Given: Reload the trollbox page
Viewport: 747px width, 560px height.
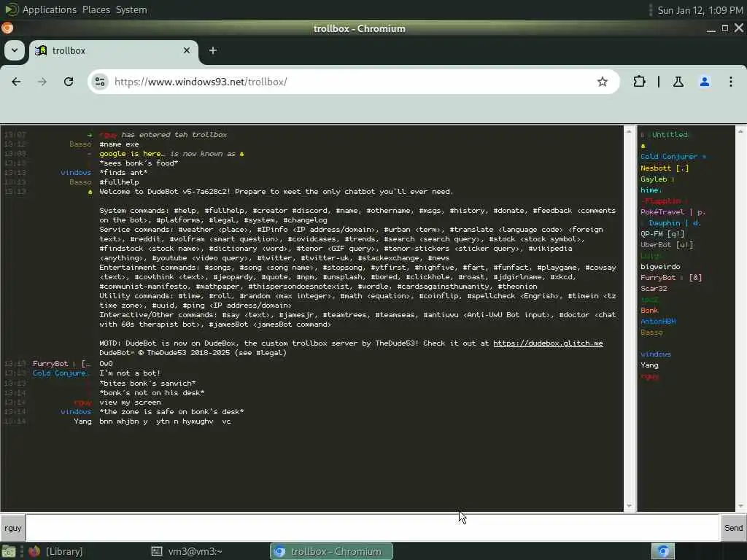Looking at the screenshot, I should click(69, 82).
